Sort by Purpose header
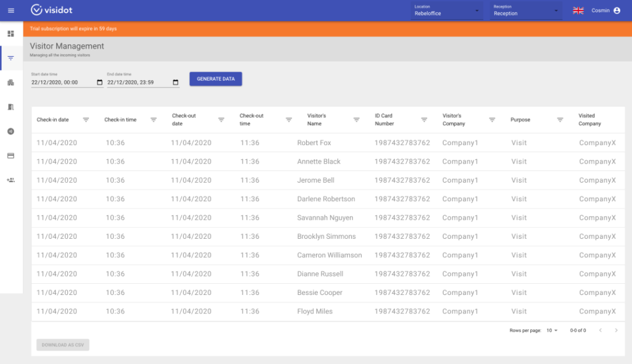The width and height of the screenshot is (632, 364). point(520,120)
